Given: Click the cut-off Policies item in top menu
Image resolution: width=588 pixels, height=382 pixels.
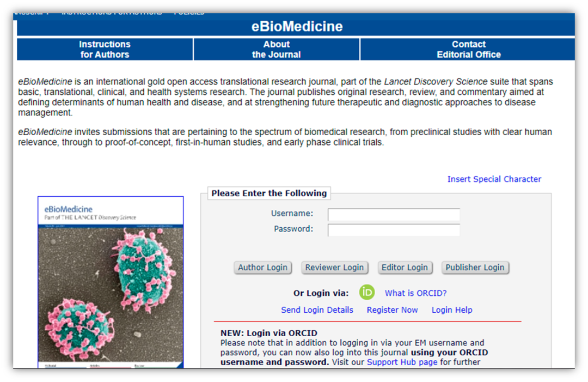Looking at the screenshot, I should pos(189,14).
